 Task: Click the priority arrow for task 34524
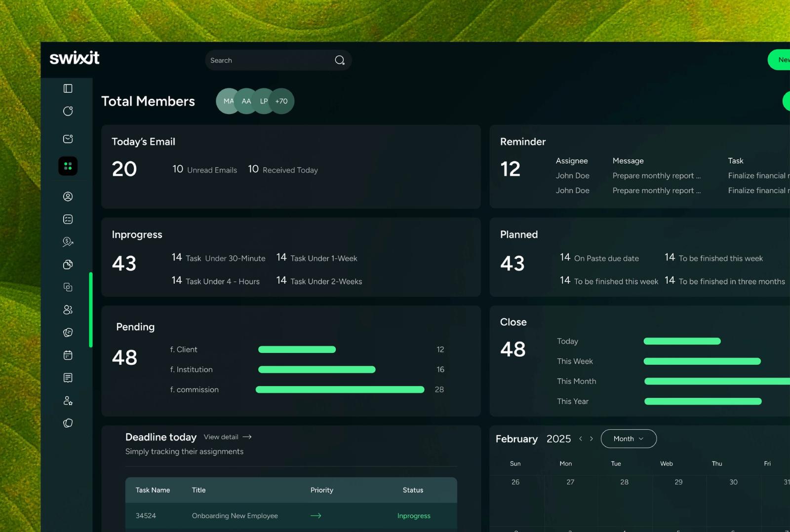pyautogui.click(x=316, y=516)
